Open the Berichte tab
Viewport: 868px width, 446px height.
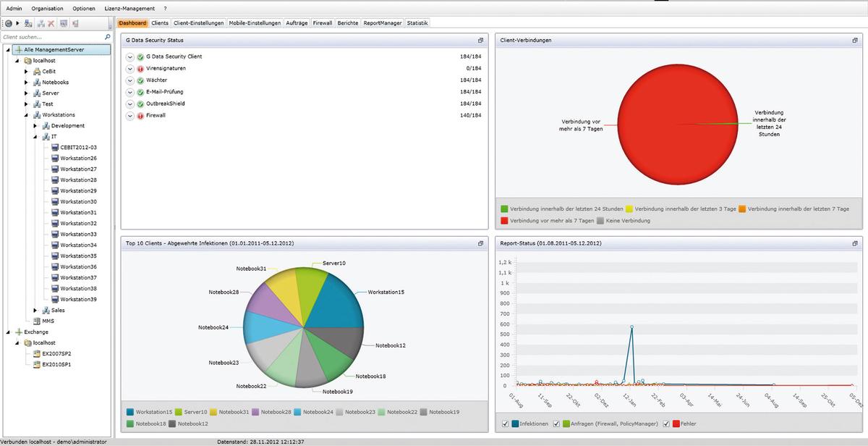(348, 23)
